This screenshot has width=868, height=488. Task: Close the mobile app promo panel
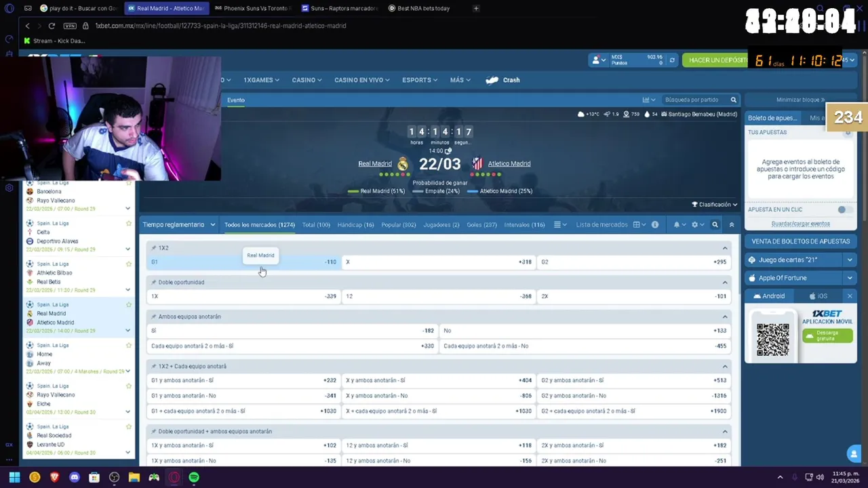tap(850, 296)
